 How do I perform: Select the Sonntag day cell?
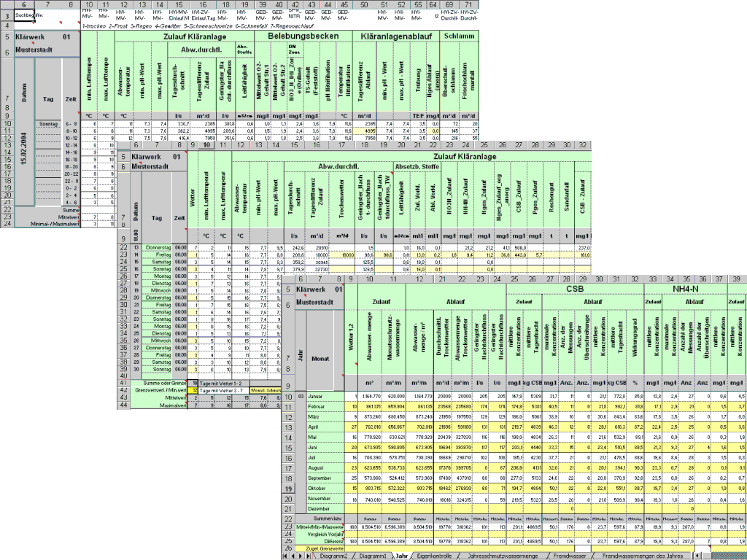click(x=49, y=123)
